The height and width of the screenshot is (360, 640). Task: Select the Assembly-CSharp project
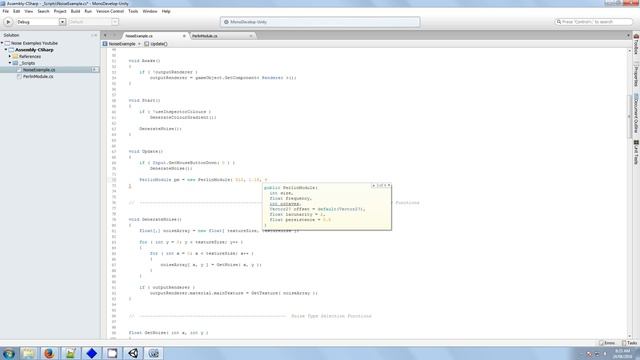tap(34, 50)
